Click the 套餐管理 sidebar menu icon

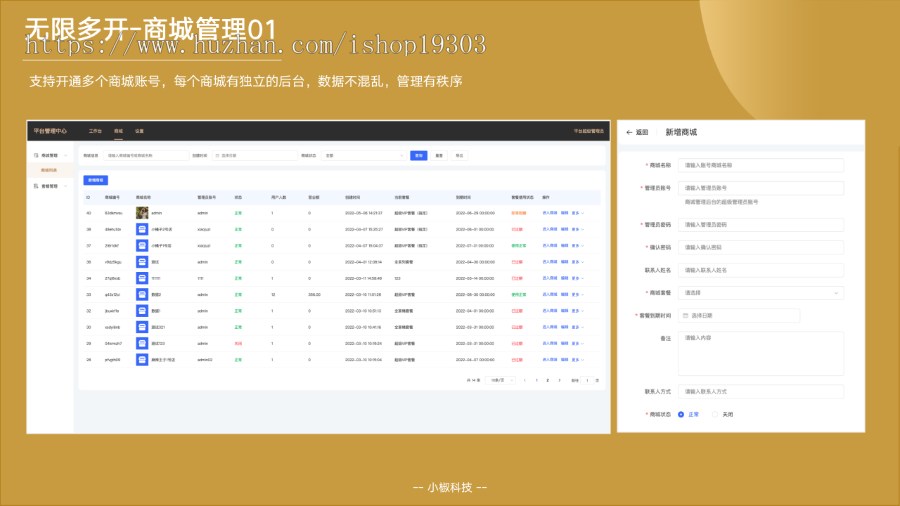click(36, 186)
